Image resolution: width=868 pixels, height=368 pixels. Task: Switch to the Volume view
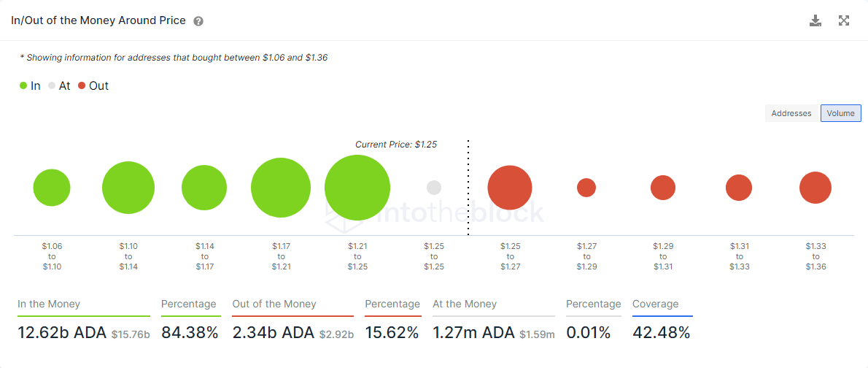coord(840,113)
